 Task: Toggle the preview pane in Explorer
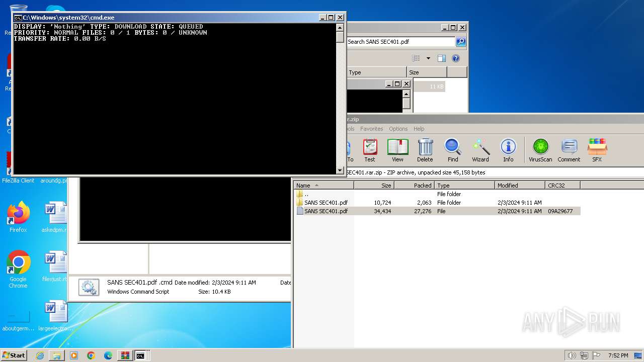point(441,58)
